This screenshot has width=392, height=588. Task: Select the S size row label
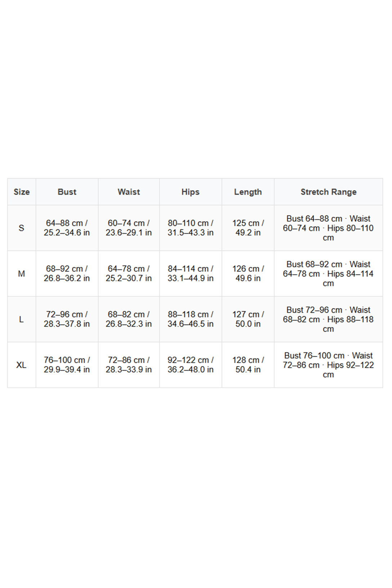22,228
